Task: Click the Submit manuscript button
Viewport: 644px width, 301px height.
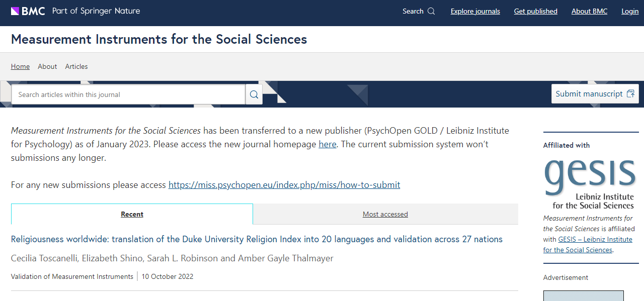Action: 595,94
